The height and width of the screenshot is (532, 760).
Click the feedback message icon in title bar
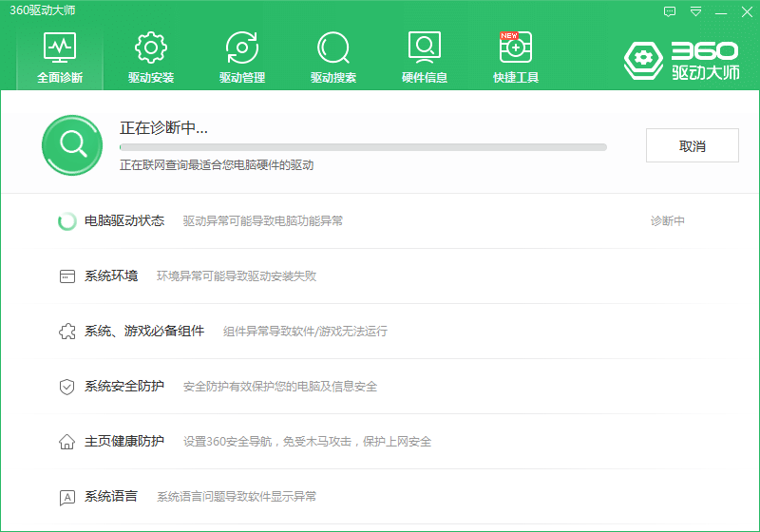[670, 11]
